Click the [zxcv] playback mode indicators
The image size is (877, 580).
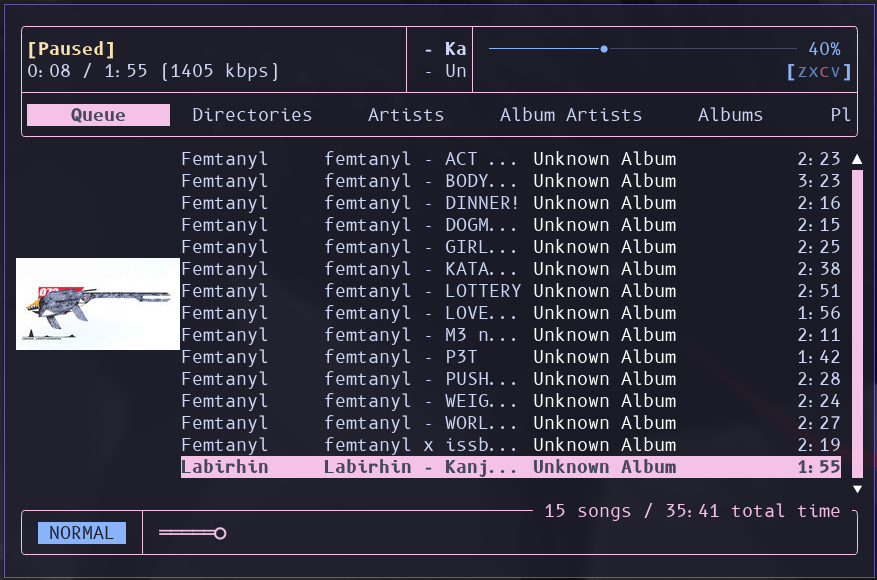819,71
